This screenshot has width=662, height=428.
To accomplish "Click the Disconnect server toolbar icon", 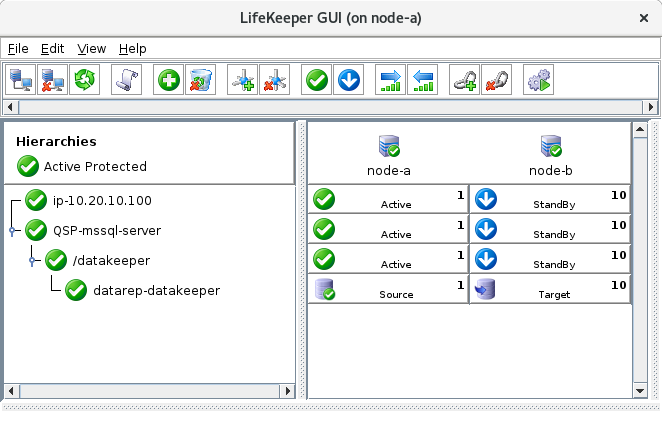I will click(x=52, y=80).
